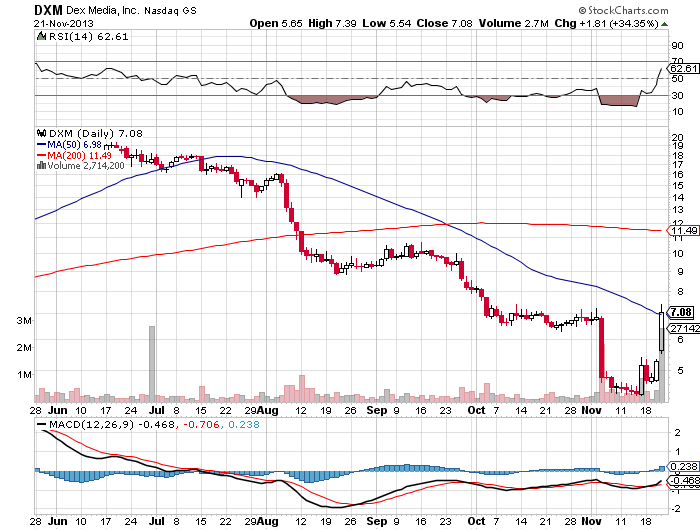Click the candlestick icon beside DXM (Daily)

(x=42, y=133)
